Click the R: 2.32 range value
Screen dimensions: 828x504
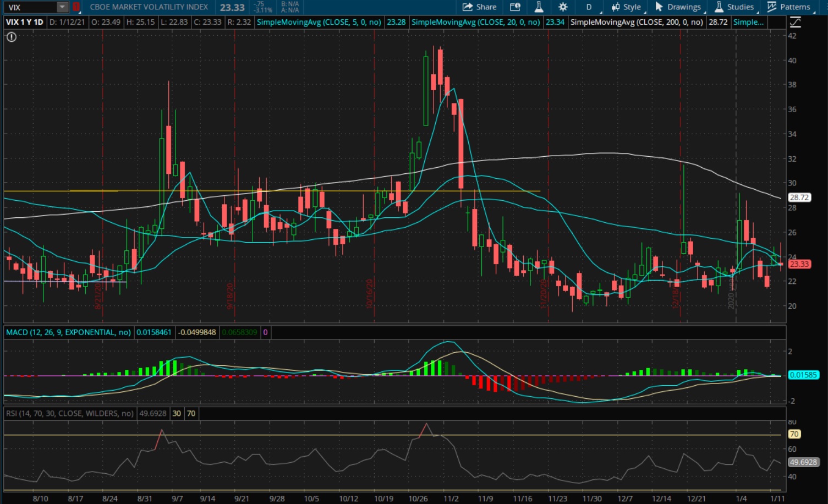pos(239,22)
